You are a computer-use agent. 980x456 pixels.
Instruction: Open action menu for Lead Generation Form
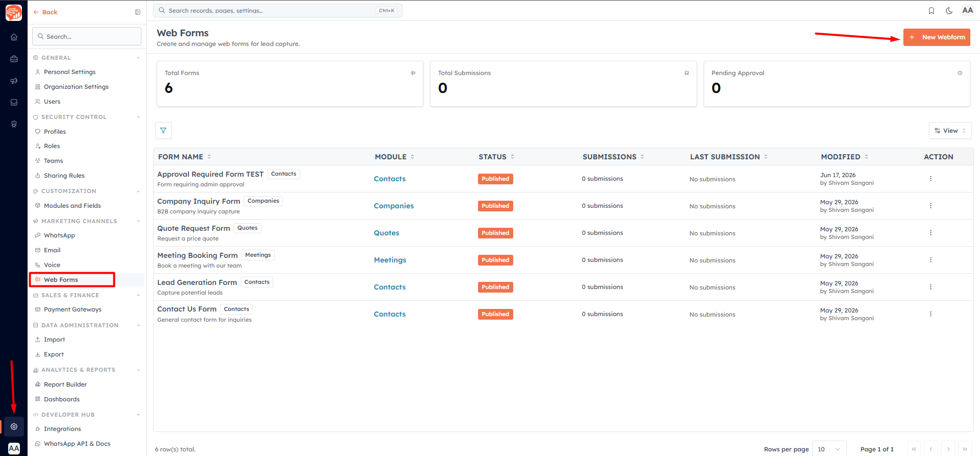click(x=930, y=287)
